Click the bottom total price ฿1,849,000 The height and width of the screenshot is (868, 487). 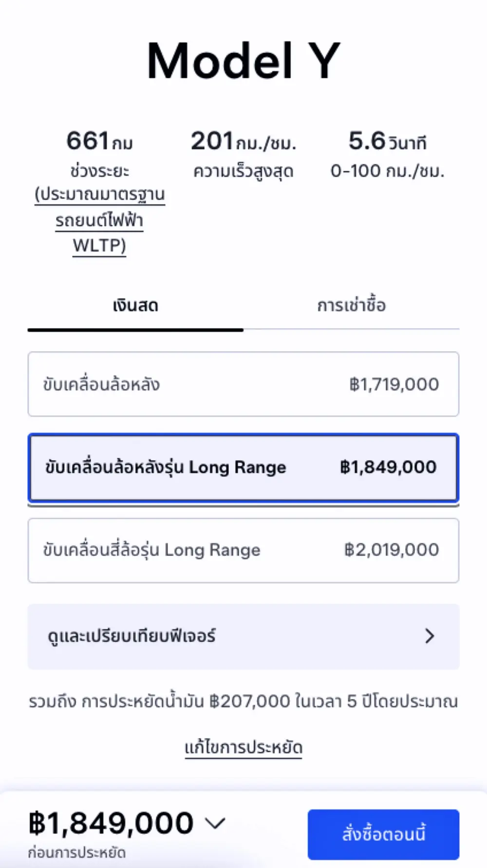tap(111, 823)
